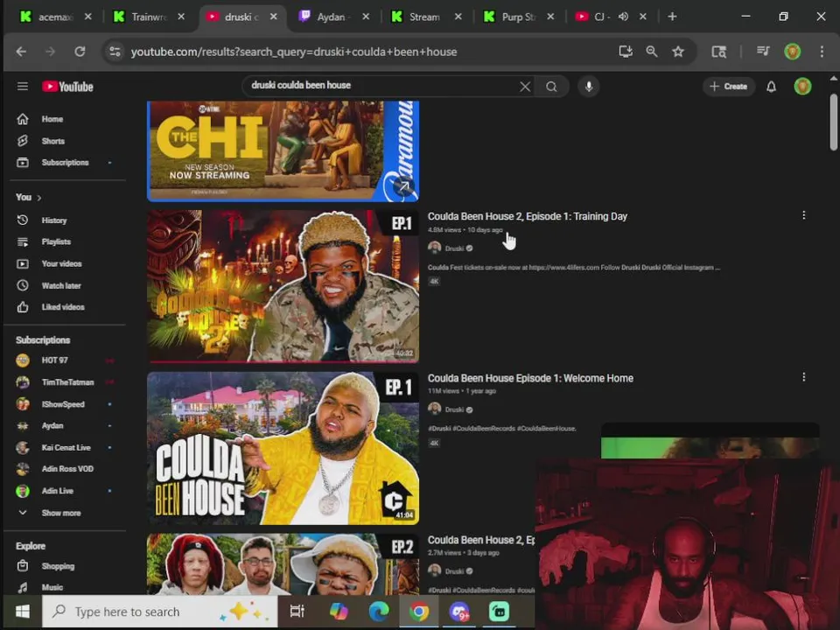Go to the YouTube logo home

tap(67, 87)
